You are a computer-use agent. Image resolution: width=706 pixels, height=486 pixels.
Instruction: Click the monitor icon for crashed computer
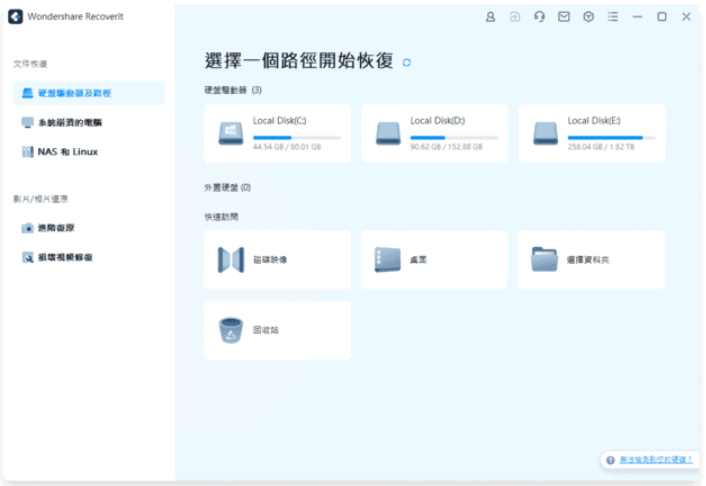[27, 123]
